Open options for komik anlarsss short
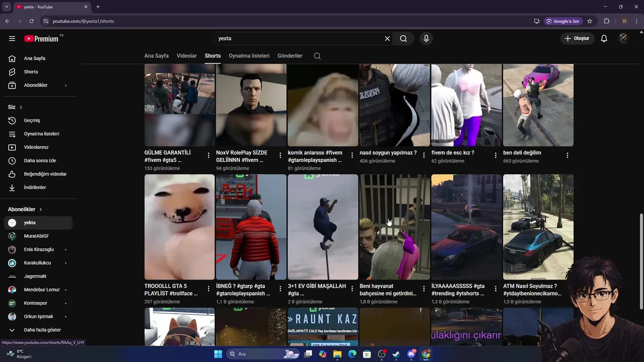 coord(352,155)
